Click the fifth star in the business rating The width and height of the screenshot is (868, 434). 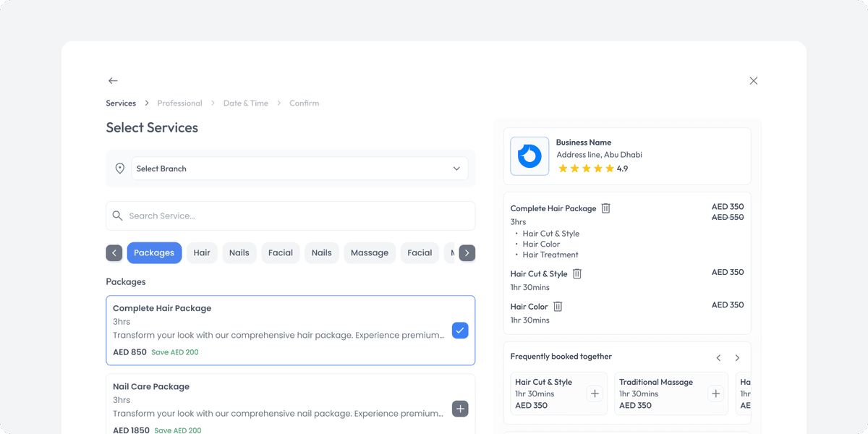610,168
